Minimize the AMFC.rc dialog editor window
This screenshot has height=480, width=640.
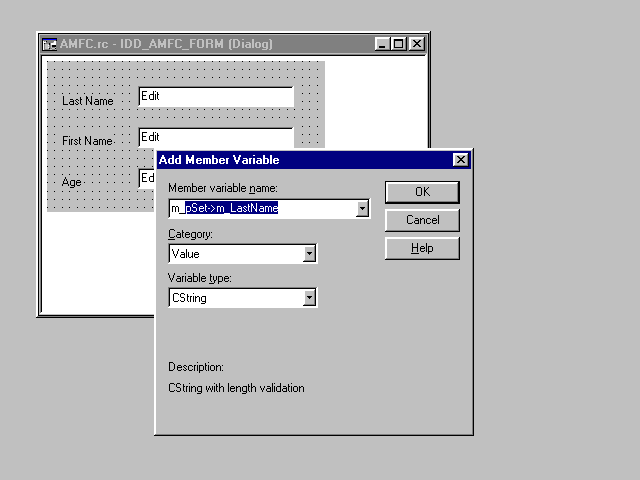tap(383, 44)
